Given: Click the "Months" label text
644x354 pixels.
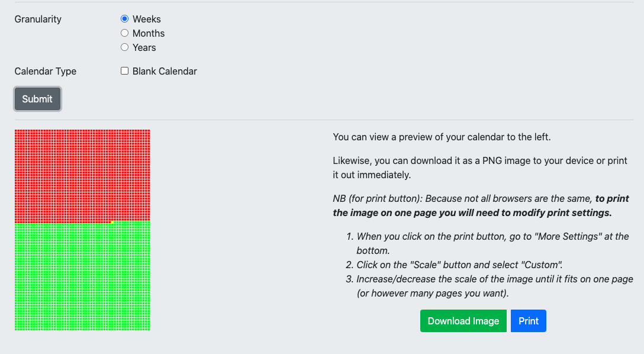Looking at the screenshot, I should point(148,33).
